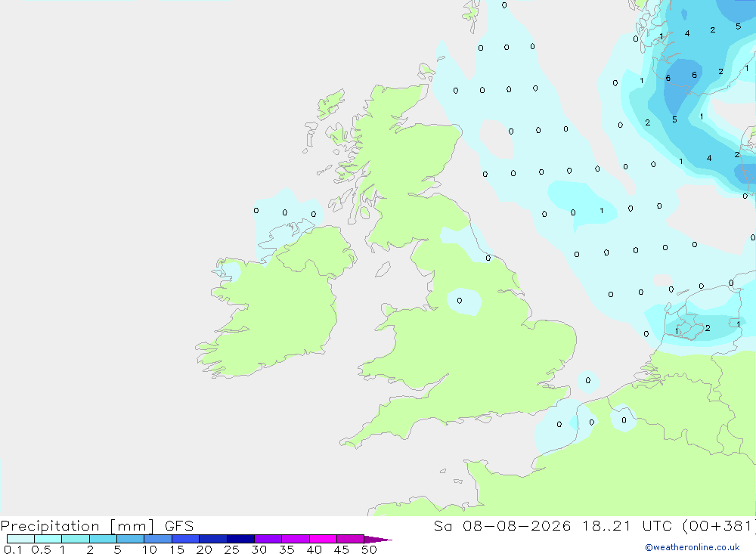Click the arrow tip above 50 on legend
Screen dimensions: 756x554
(x=378, y=540)
